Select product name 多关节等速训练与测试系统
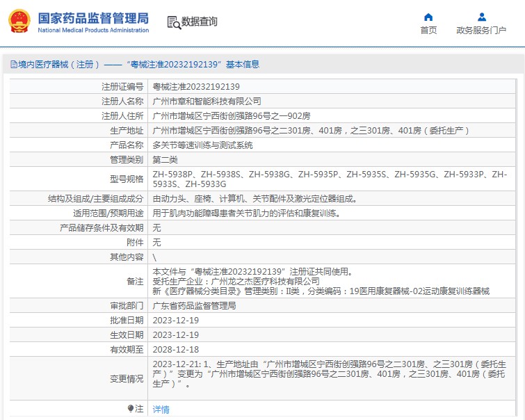Screen dimensions: 525x420 tap(202, 145)
